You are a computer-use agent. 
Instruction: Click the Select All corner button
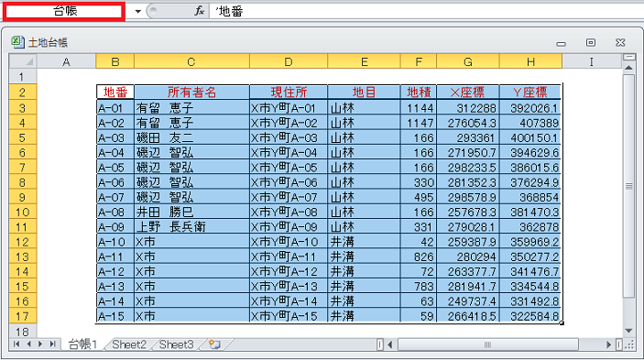(23, 61)
